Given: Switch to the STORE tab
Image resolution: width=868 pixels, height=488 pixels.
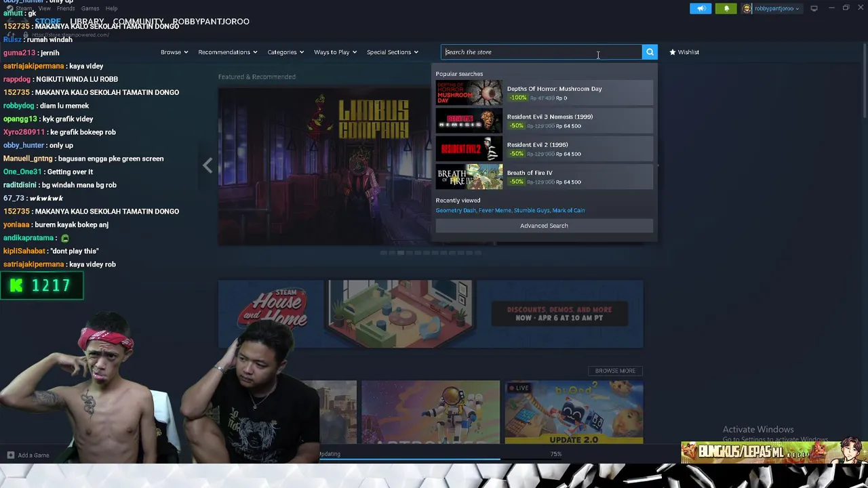Looking at the screenshot, I should click(47, 22).
